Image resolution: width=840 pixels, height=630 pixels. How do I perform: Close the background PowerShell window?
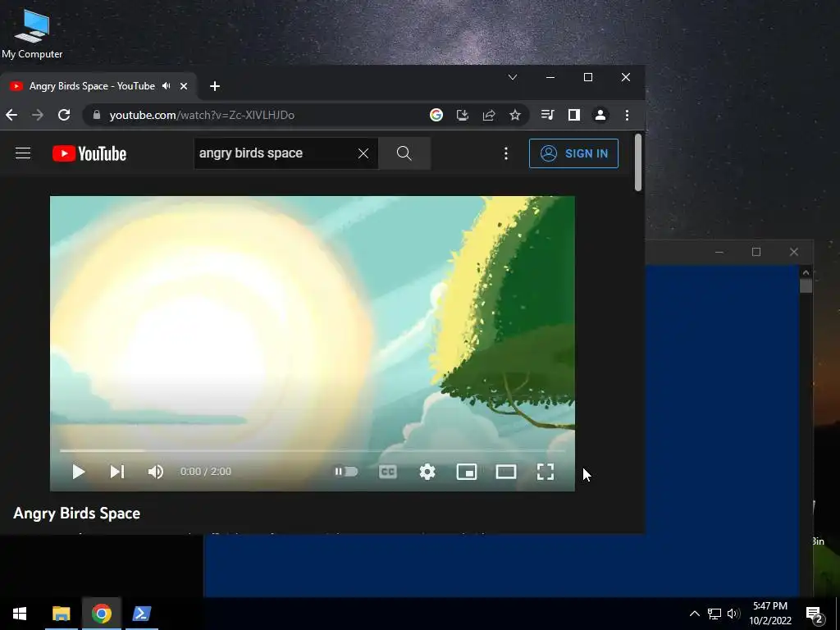point(794,252)
